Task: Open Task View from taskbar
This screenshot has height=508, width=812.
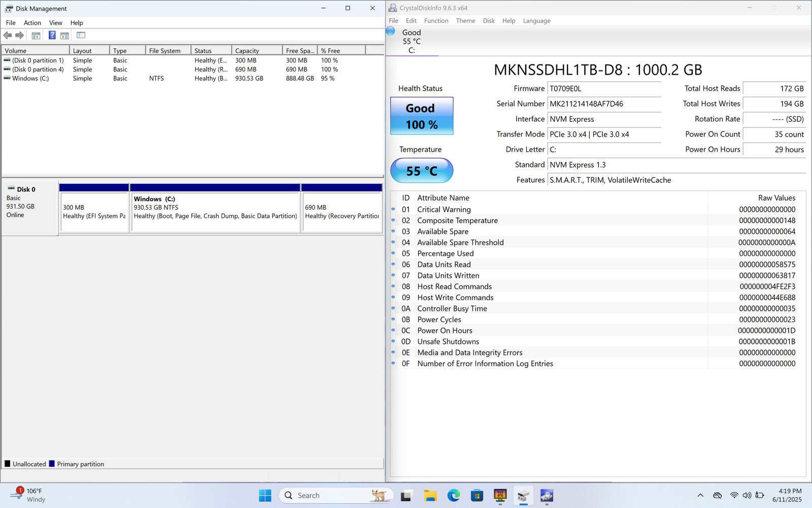Action: coord(406,495)
